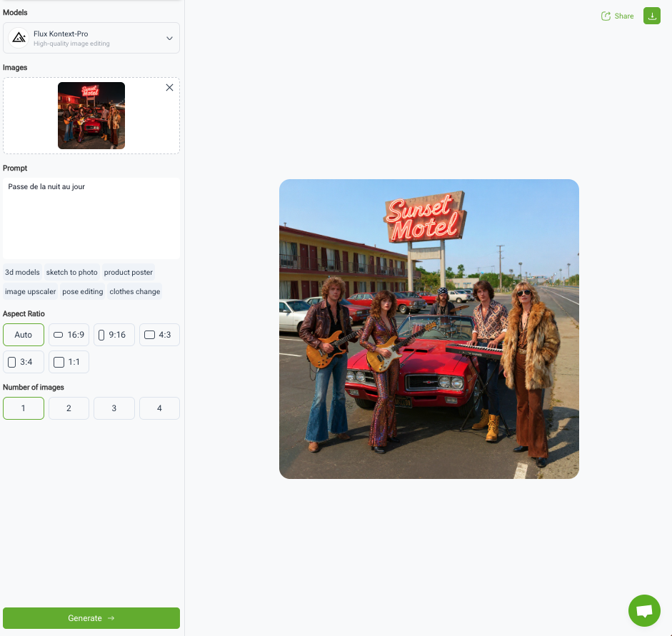Expand the model dropdown chevron

(x=169, y=39)
